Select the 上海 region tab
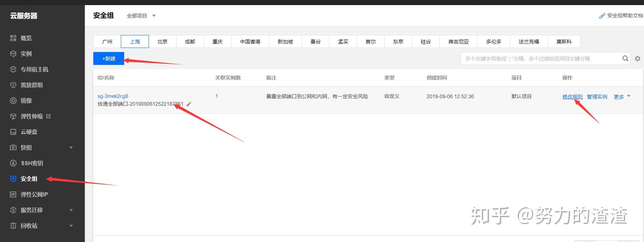The height and width of the screenshot is (242, 644). click(x=135, y=41)
